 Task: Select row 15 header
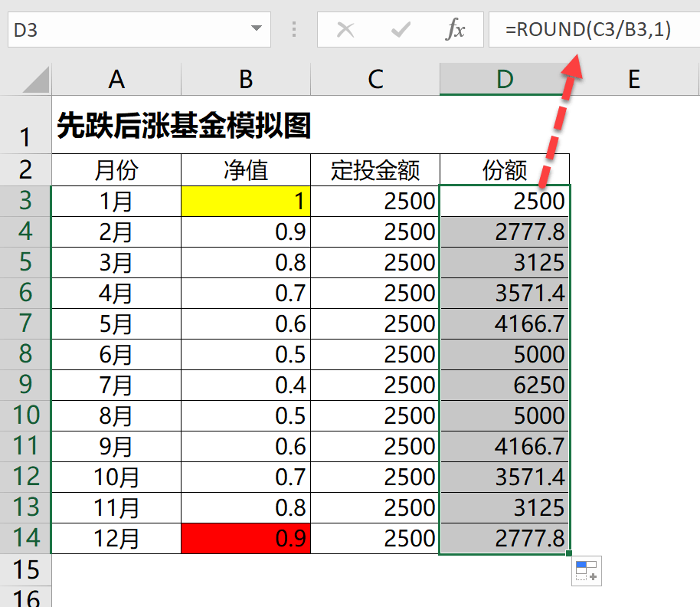(25, 569)
